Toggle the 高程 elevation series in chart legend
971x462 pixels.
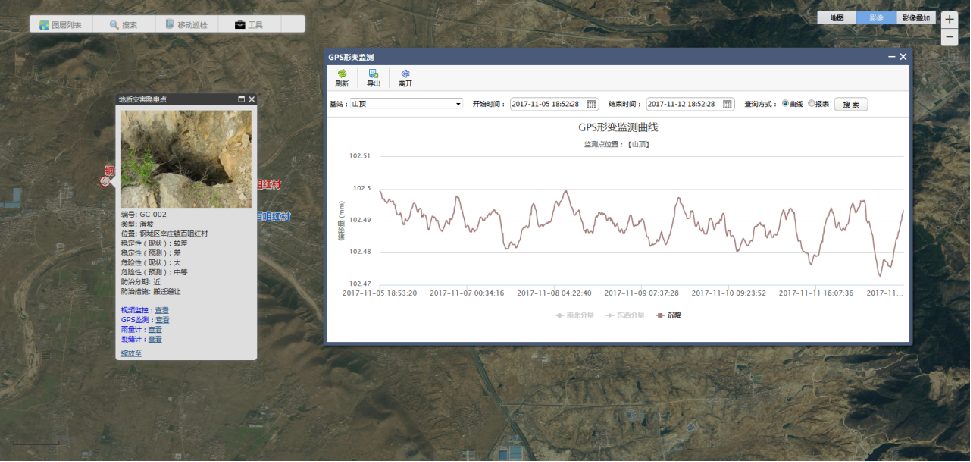coord(668,315)
